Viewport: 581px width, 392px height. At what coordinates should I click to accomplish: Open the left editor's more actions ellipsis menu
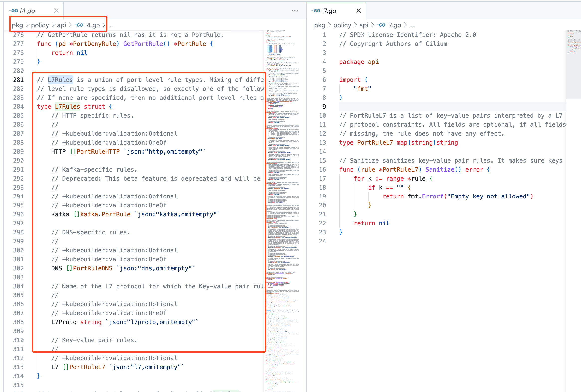pos(294,11)
